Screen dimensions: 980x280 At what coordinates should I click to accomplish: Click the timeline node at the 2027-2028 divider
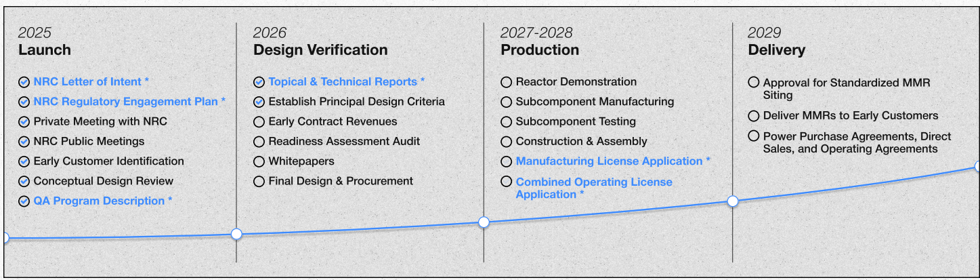484,222
